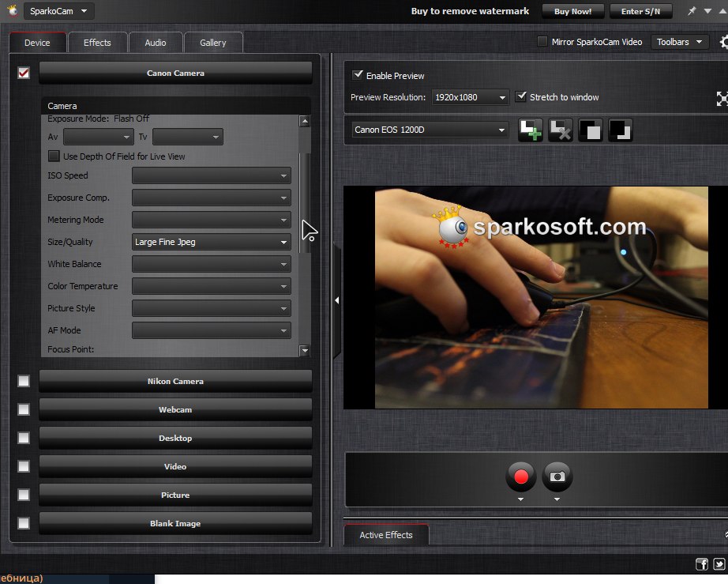Open the settings gear icon

(x=723, y=42)
